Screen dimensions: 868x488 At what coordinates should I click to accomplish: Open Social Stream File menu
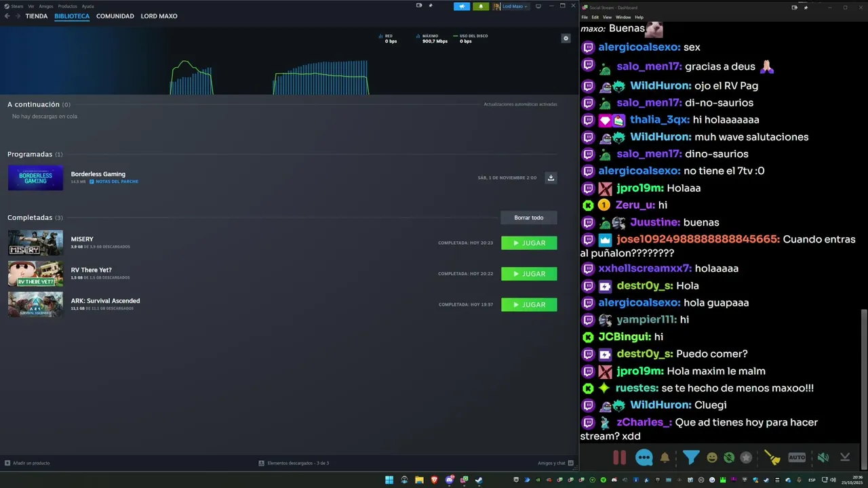click(x=585, y=17)
